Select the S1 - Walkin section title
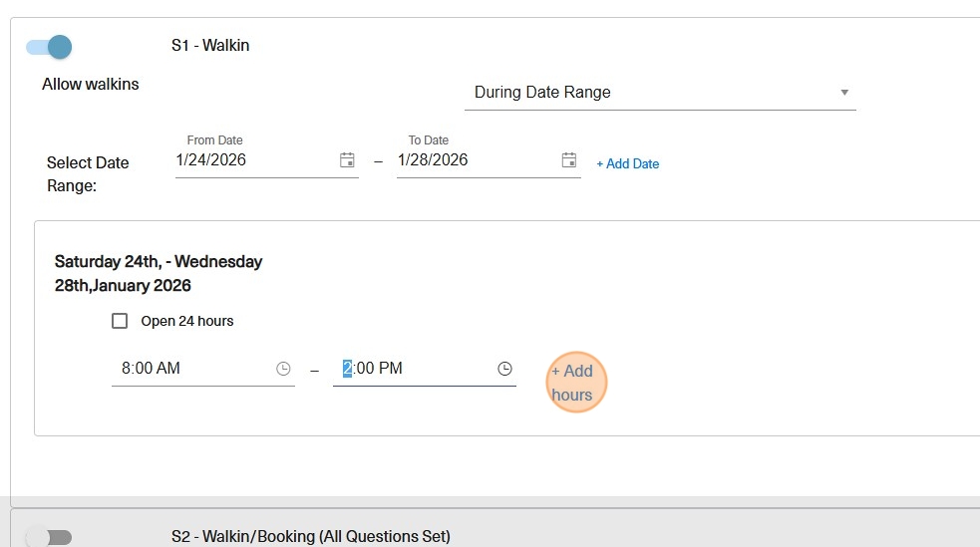980x547 pixels. pyautogui.click(x=210, y=46)
